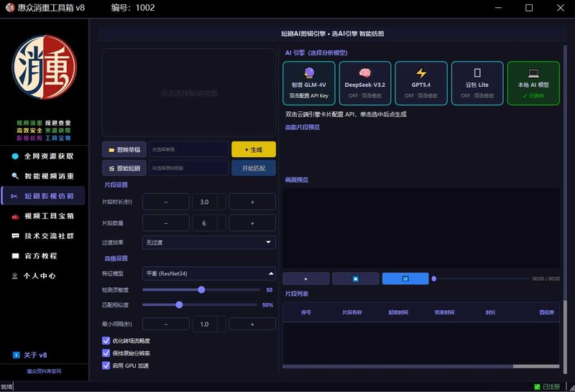The image size is (575, 392).
Task: Click the info icon beside 关于 v8
Action: click(16, 355)
